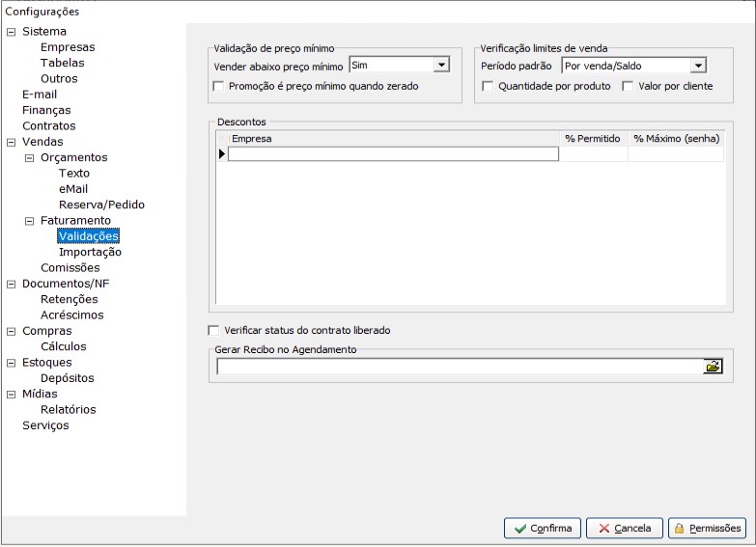The image size is (756, 547).
Task: Select the Mídias tree label
Action: pyautogui.click(x=40, y=395)
